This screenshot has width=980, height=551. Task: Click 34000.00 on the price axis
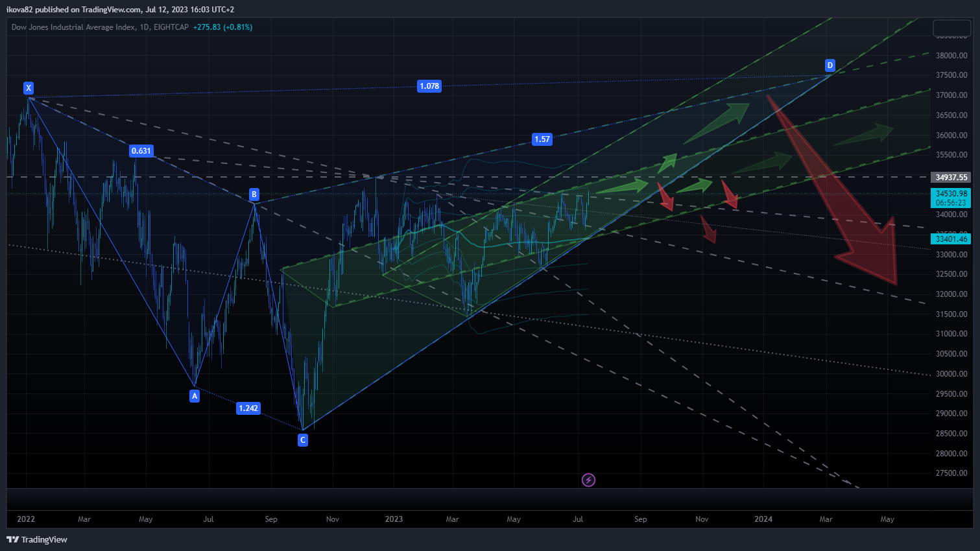click(951, 215)
